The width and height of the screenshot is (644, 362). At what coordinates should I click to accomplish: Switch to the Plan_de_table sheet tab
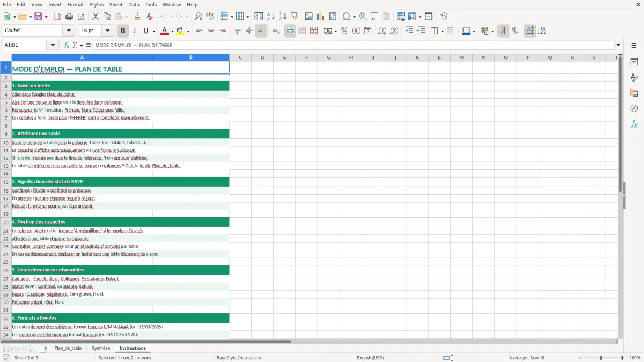(68, 348)
